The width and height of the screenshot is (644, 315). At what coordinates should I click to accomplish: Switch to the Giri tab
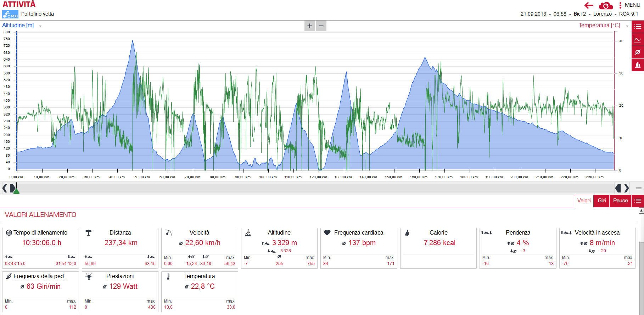tap(602, 201)
